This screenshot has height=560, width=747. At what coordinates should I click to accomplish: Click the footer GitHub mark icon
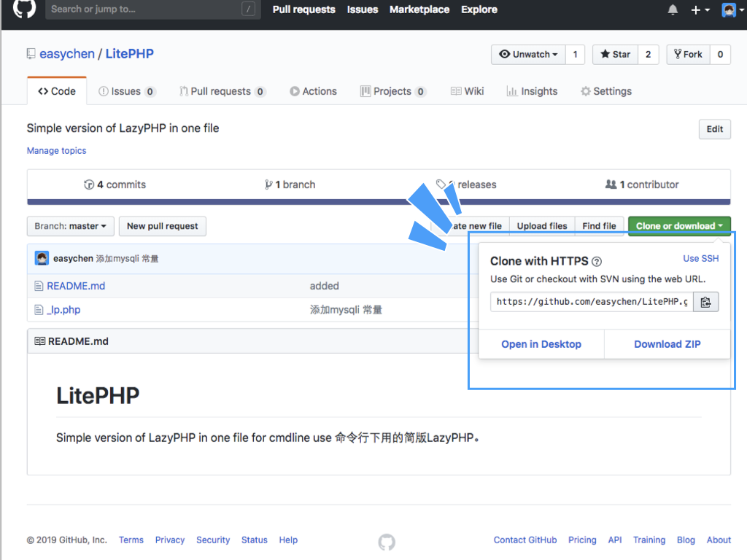tap(387, 542)
